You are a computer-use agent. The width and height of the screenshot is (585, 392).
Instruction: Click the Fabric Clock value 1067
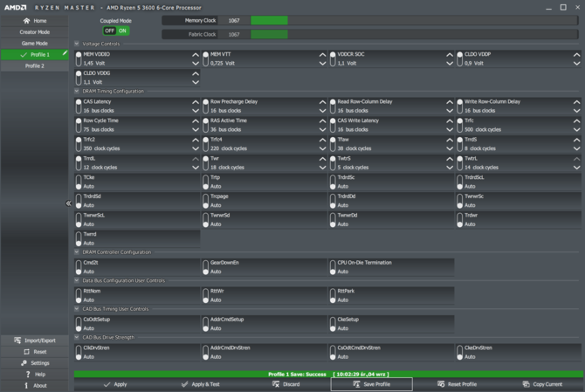(x=234, y=34)
